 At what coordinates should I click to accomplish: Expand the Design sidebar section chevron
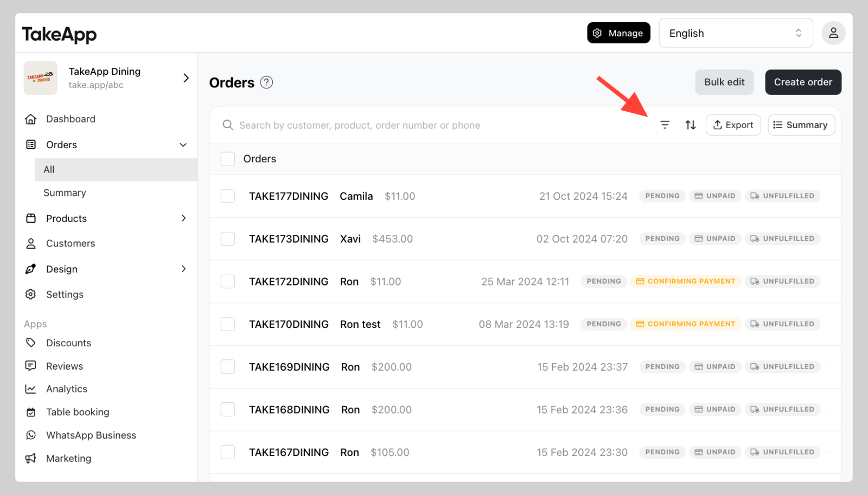tap(184, 269)
